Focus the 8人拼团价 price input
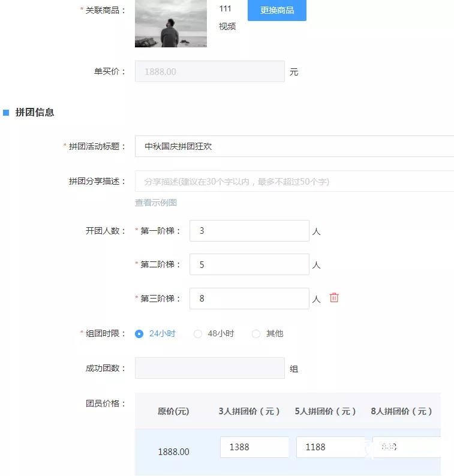The image size is (454, 476). click(407, 447)
